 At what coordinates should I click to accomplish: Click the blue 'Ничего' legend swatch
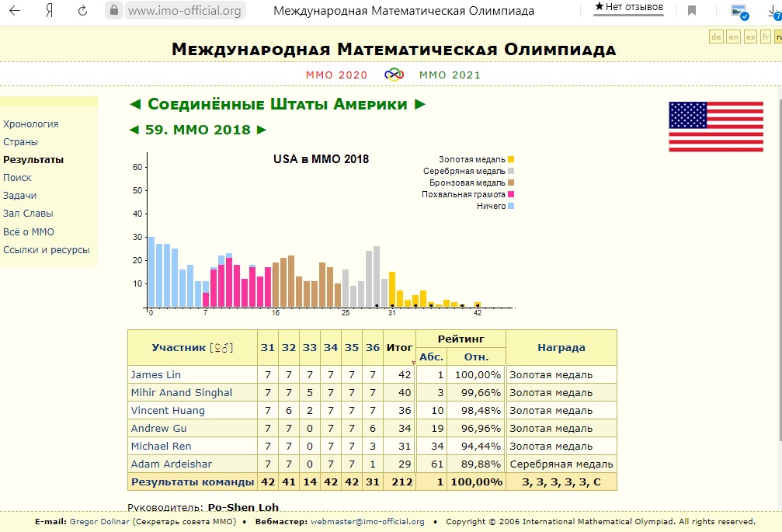coord(511,206)
